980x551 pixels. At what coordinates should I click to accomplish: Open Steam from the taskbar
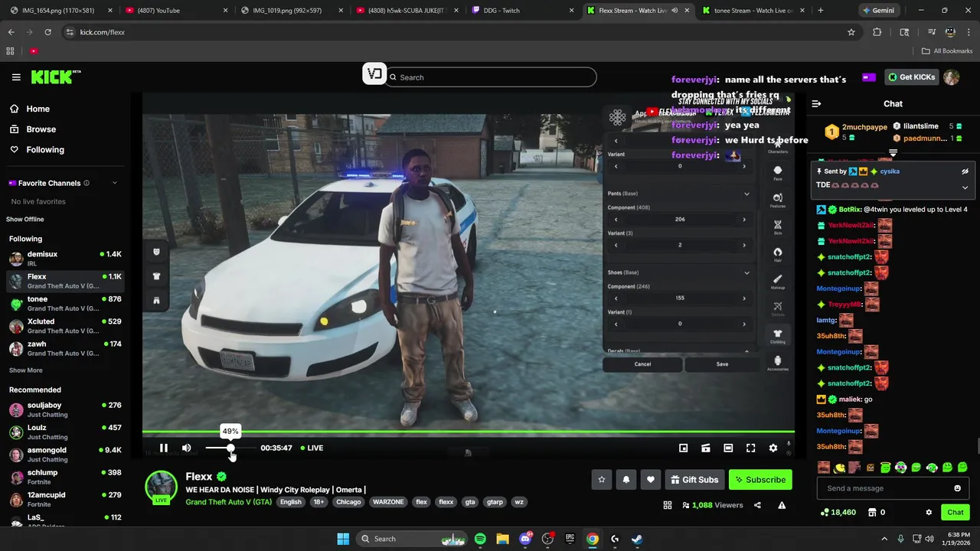click(637, 539)
